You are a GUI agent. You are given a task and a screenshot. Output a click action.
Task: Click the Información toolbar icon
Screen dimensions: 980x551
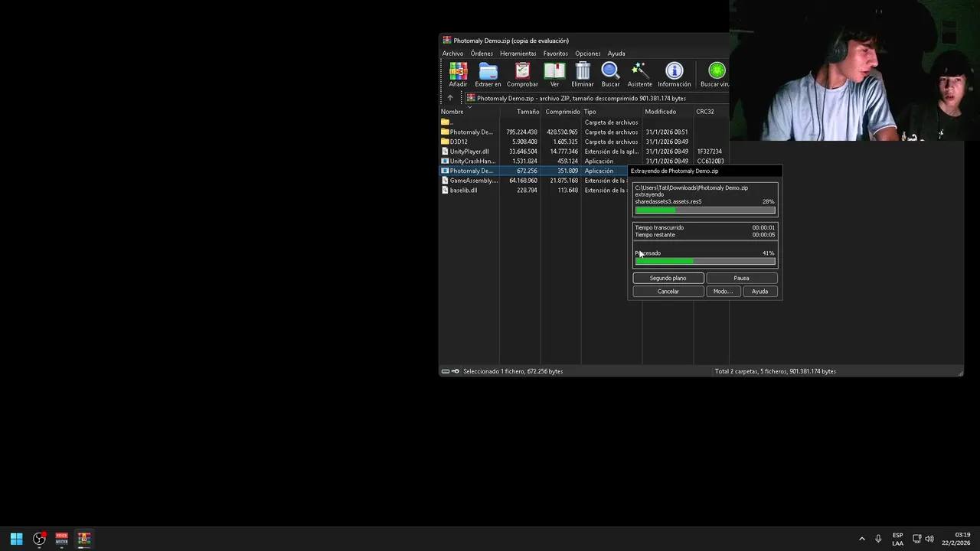[674, 71]
